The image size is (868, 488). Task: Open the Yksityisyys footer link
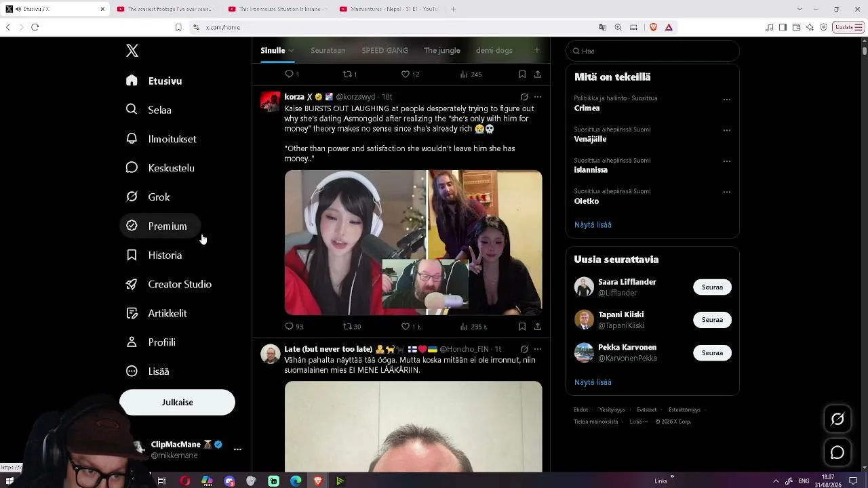point(612,410)
